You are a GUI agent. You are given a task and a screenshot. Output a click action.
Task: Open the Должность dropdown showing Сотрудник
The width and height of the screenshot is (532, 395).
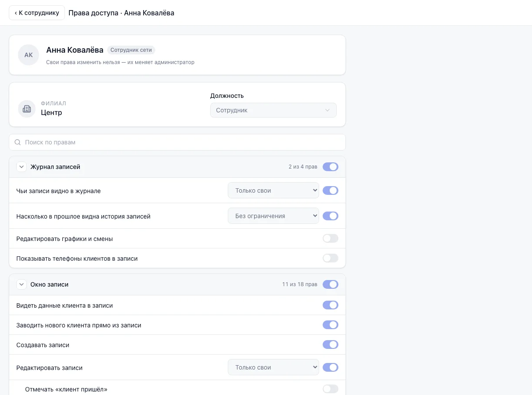pos(273,110)
